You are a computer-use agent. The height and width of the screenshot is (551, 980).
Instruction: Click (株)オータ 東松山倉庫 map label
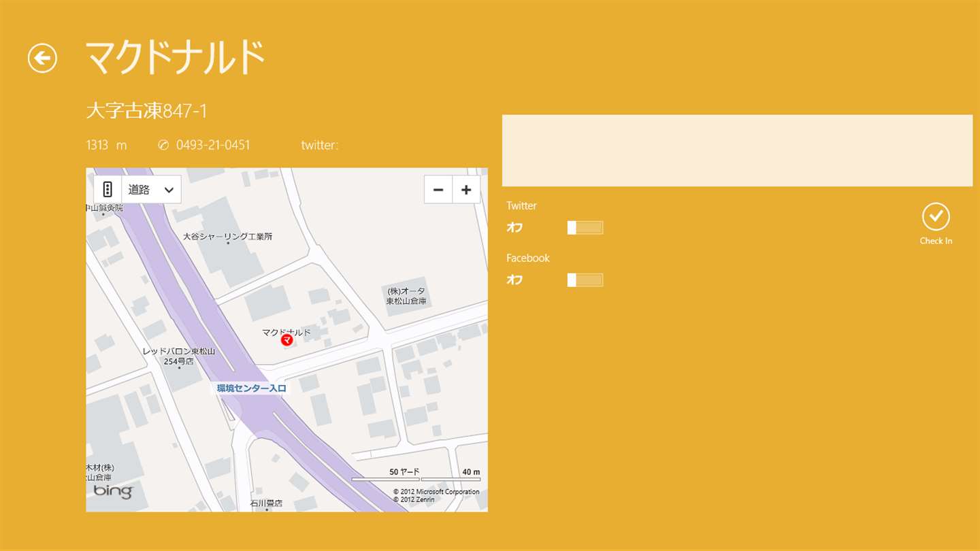406,296
